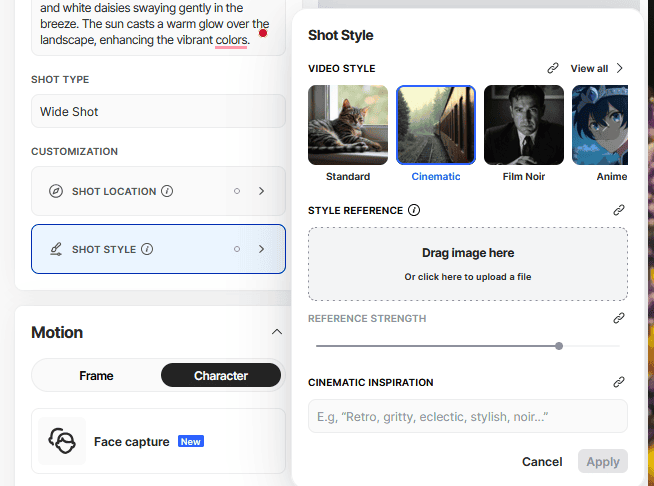Click the Reference Strength slider handle
This screenshot has height=486, width=654.
559,346
